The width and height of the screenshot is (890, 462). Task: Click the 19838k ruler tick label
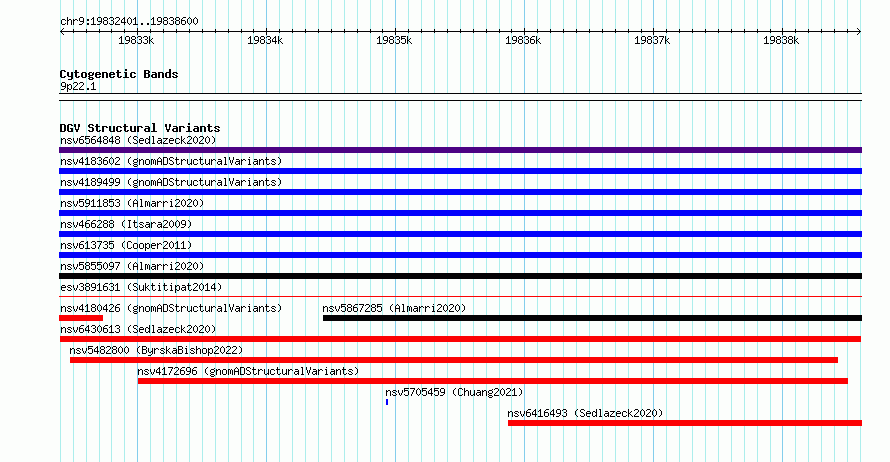pos(780,40)
